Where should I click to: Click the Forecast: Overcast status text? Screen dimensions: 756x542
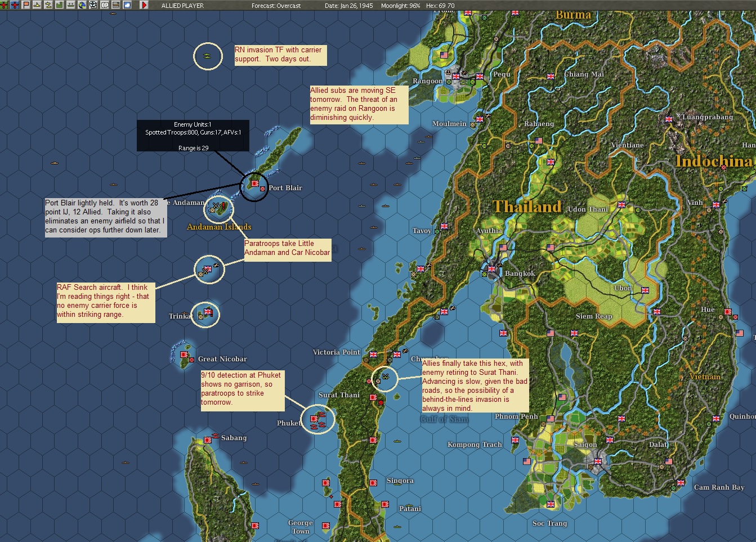point(276,6)
